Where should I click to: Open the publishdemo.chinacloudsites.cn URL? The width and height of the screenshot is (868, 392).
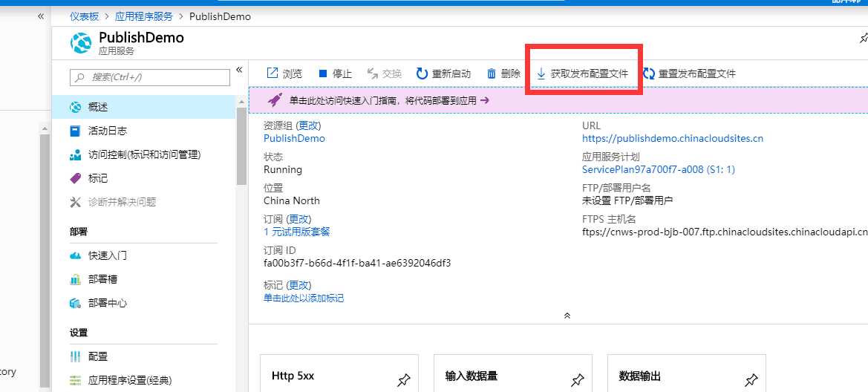point(673,138)
